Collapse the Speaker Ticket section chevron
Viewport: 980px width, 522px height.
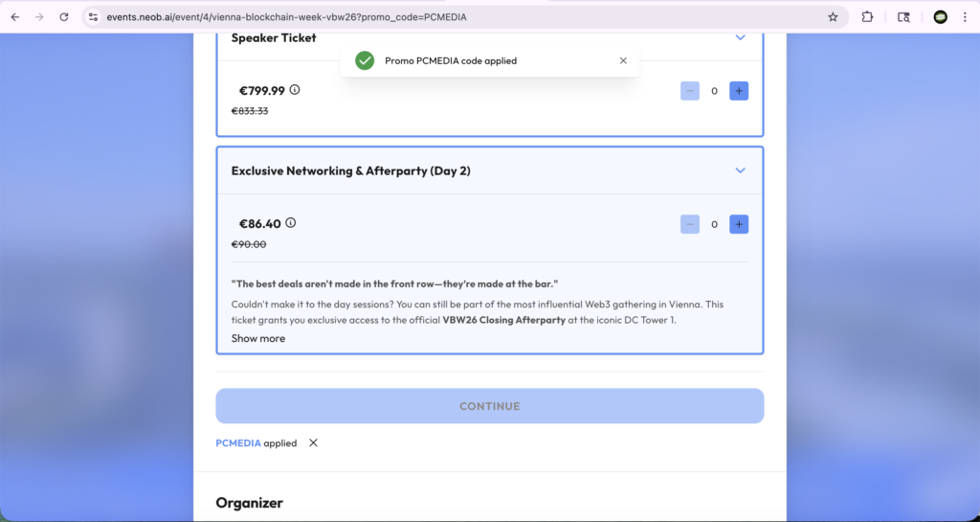(x=740, y=38)
